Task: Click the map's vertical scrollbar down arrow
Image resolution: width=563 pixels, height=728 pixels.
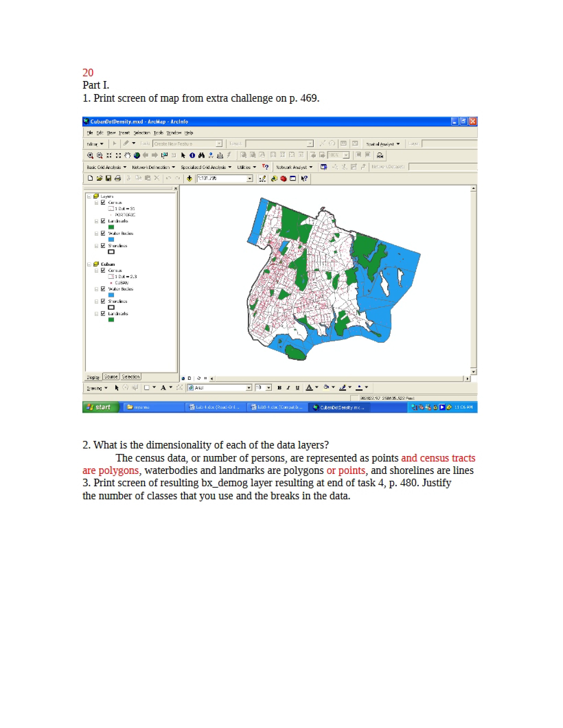Action: [474, 372]
